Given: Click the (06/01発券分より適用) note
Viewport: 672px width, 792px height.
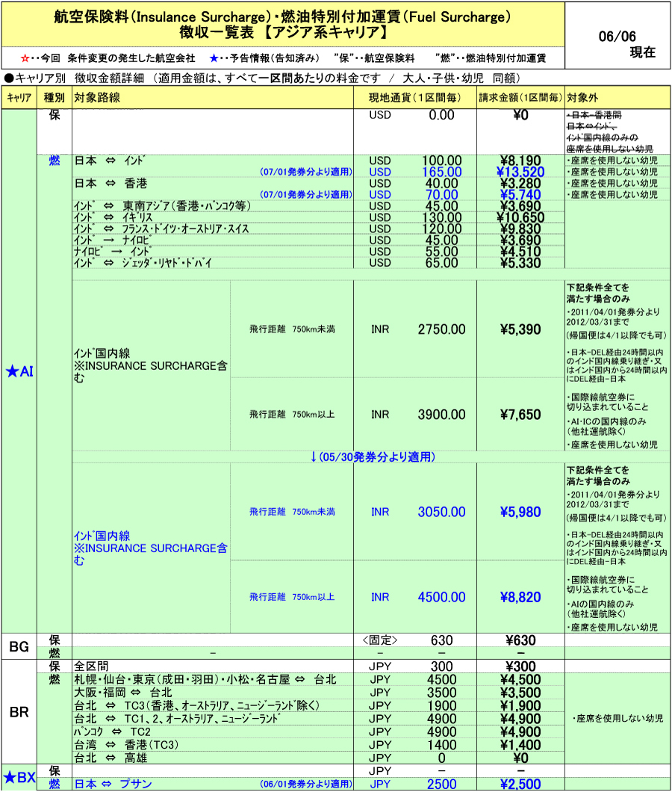Looking at the screenshot, I should (306, 784).
